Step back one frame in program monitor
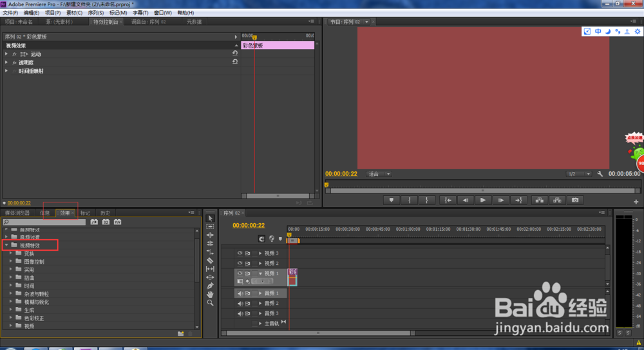Image resolution: width=644 pixels, height=350 pixels. coord(466,200)
